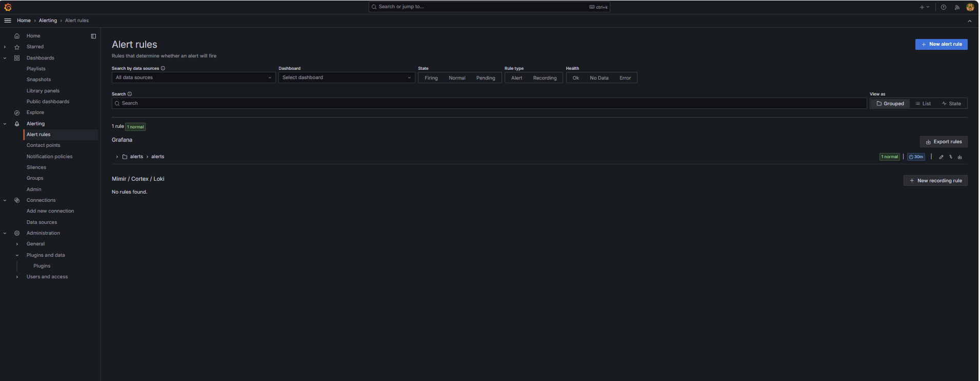Image resolution: width=980 pixels, height=381 pixels.
Task: Click the 30m interval clock badge
Action: point(916,157)
